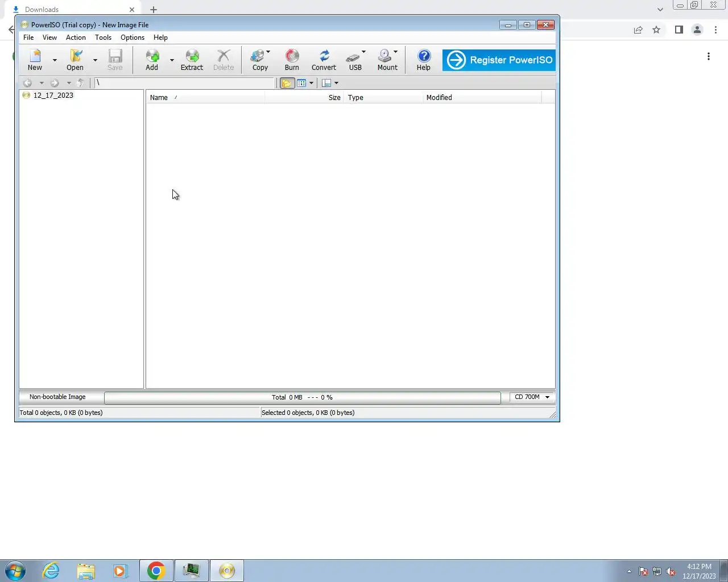
Task: Open the File menu
Action: (x=28, y=38)
